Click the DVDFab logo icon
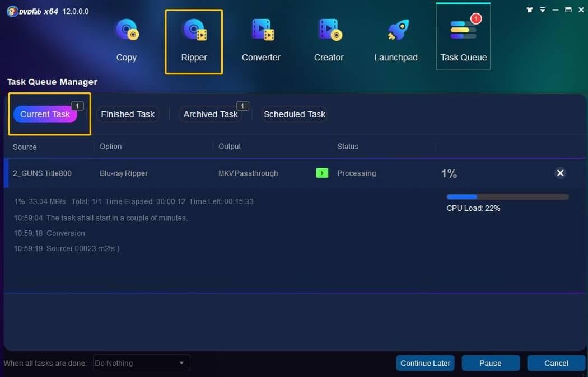Screen dimensions: 588x377 coord(12,11)
